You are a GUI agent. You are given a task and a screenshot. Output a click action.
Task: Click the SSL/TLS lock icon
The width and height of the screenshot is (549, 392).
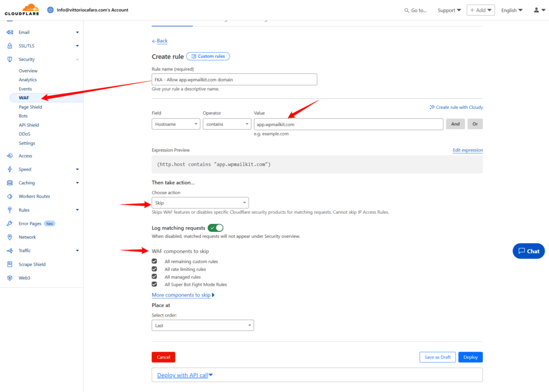[10, 46]
